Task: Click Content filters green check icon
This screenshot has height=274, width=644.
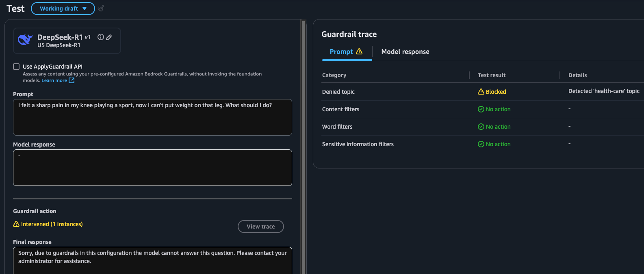Action: point(481,109)
